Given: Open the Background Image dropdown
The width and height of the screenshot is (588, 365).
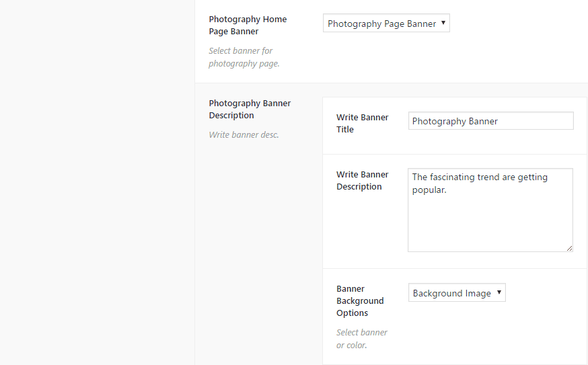Looking at the screenshot, I should click(451, 293).
